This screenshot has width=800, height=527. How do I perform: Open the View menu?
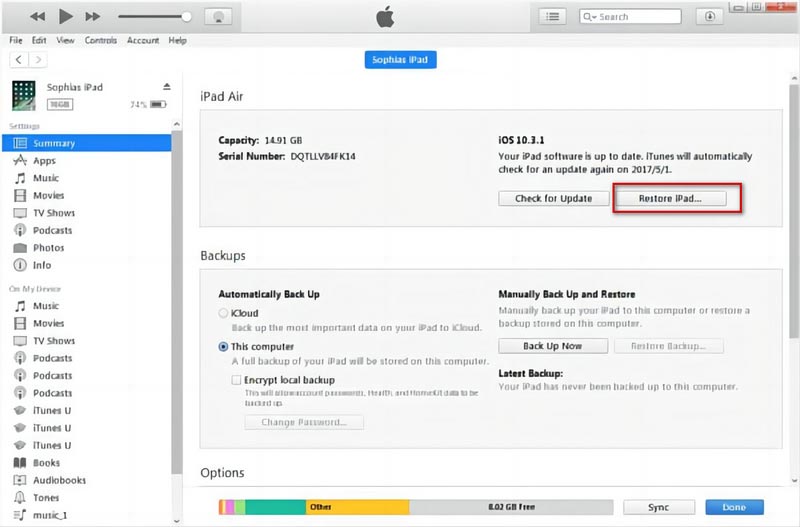(x=65, y=40)
